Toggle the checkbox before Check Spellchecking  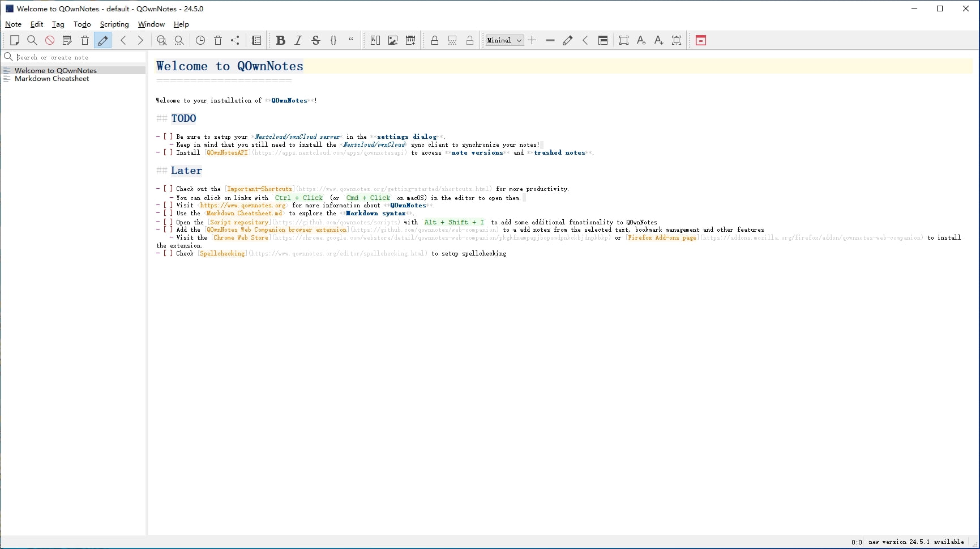168,254
